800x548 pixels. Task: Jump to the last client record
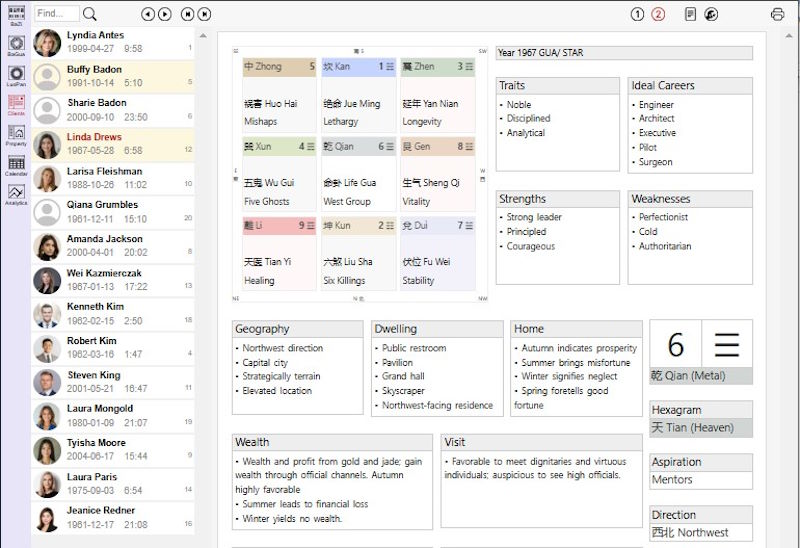(x=204, y=14)
